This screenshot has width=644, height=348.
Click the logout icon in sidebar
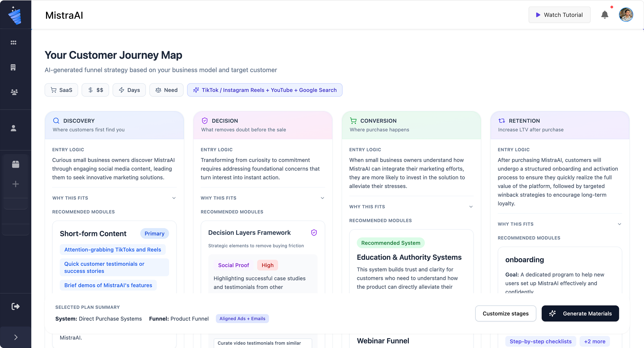pyautogui.click(x=15, y=306)
